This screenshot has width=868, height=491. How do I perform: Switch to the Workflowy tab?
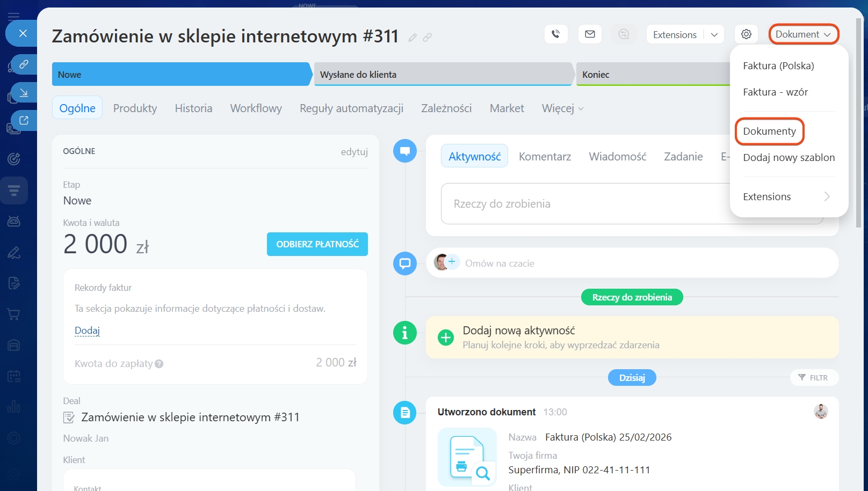coord(256,108)
